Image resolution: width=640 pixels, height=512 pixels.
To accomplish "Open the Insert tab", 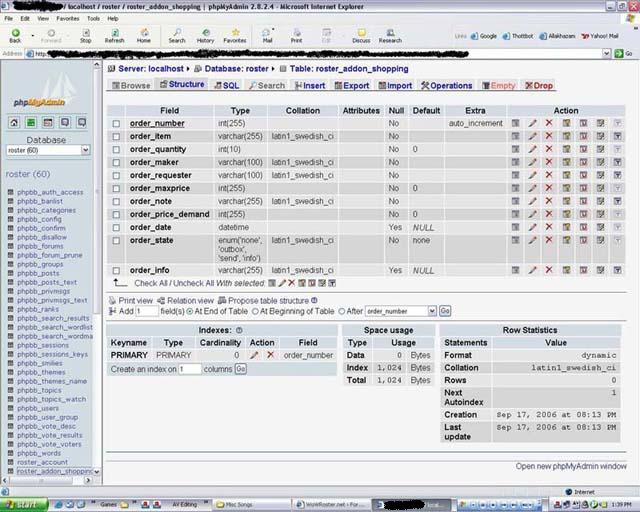I will [310, 85].
